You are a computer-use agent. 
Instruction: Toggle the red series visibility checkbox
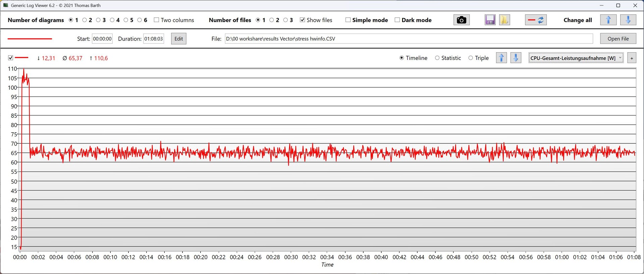point(10,58)
